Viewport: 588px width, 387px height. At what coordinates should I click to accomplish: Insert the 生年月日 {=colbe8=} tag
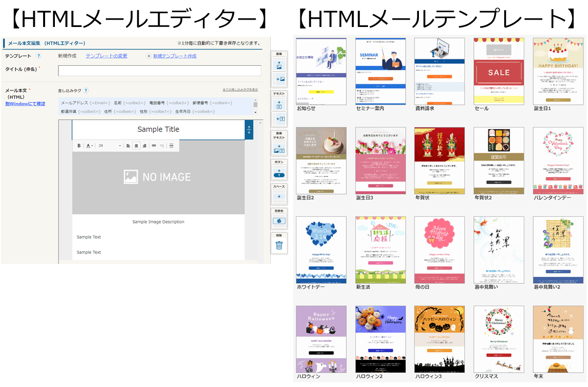(195, 112)
